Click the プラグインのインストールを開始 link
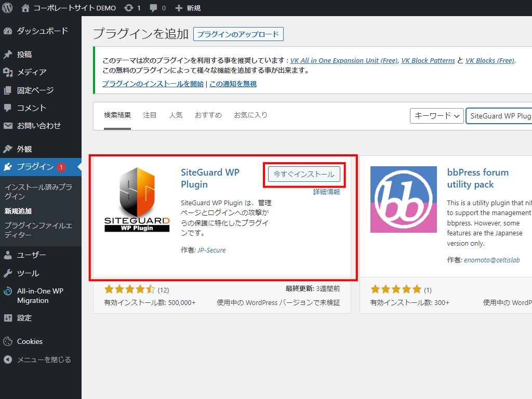 [153, 84]
